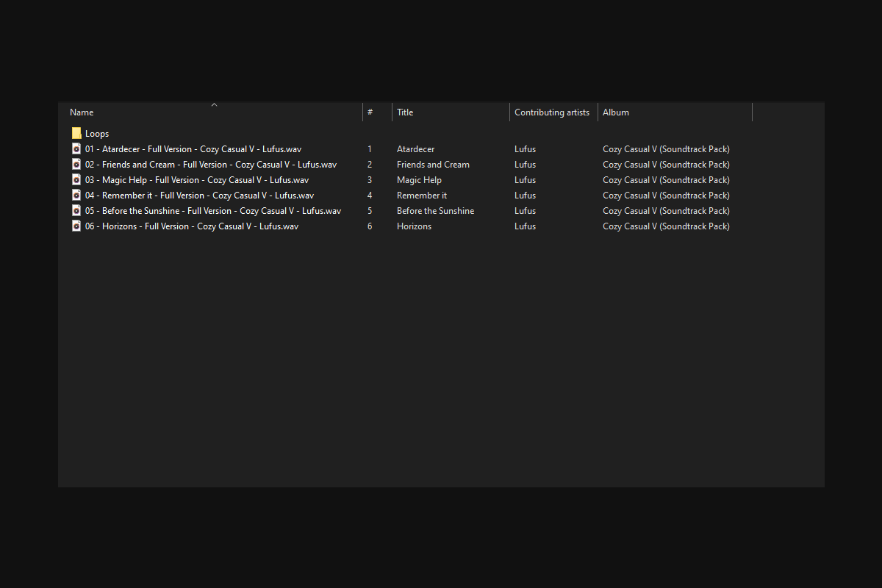882x588 pixels.
Task: Select the 04 - Remember it file icon
Action: click(76, 196)
